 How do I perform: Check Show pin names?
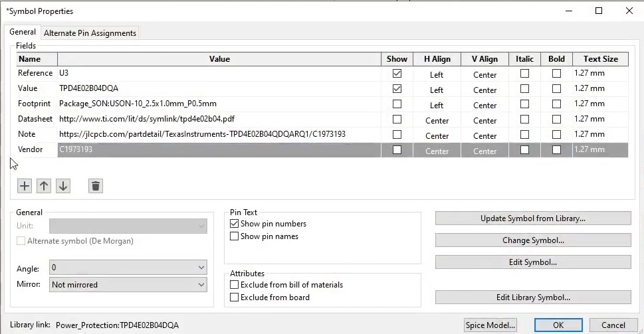coord(234,236)
